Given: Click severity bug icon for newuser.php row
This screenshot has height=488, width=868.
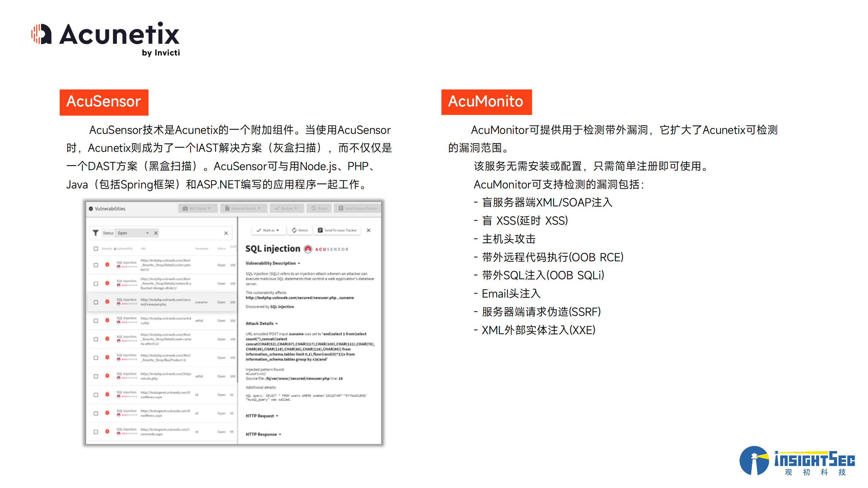Looking at the screenshot, I should pyautogui.click(x=107, y=302).
